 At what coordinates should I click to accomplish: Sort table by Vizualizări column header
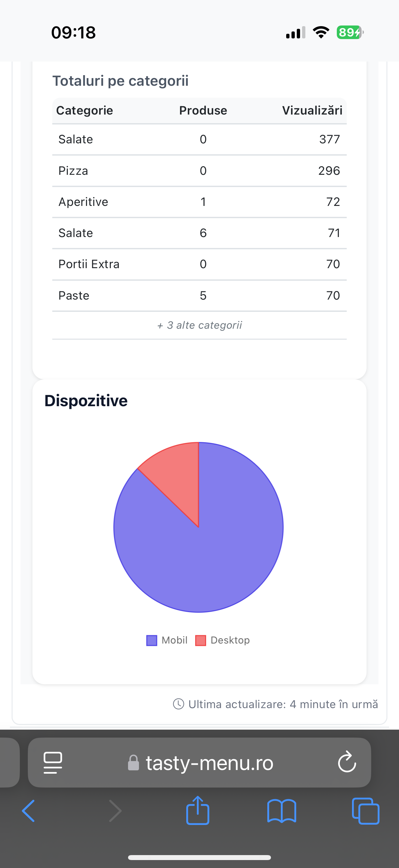pos(312,111)
